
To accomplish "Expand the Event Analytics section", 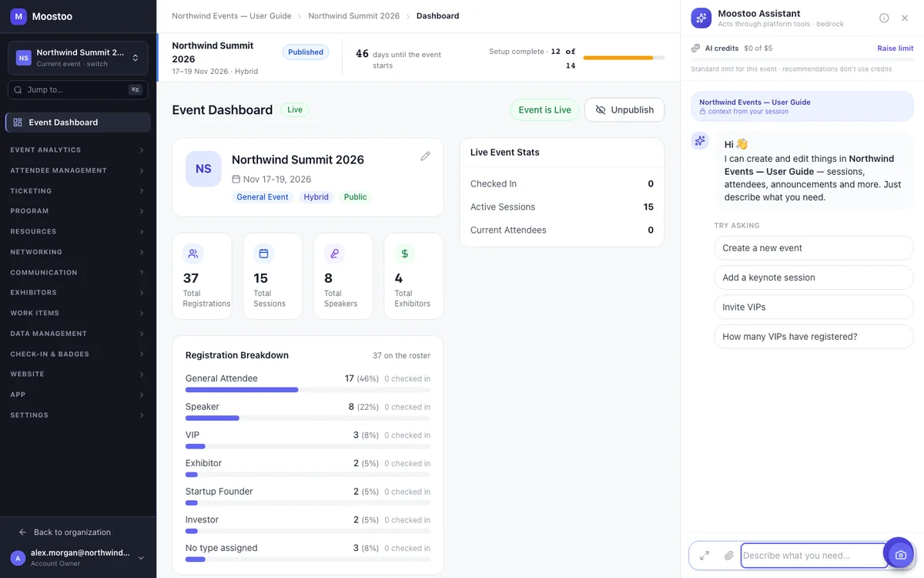I will pos(78,150).
